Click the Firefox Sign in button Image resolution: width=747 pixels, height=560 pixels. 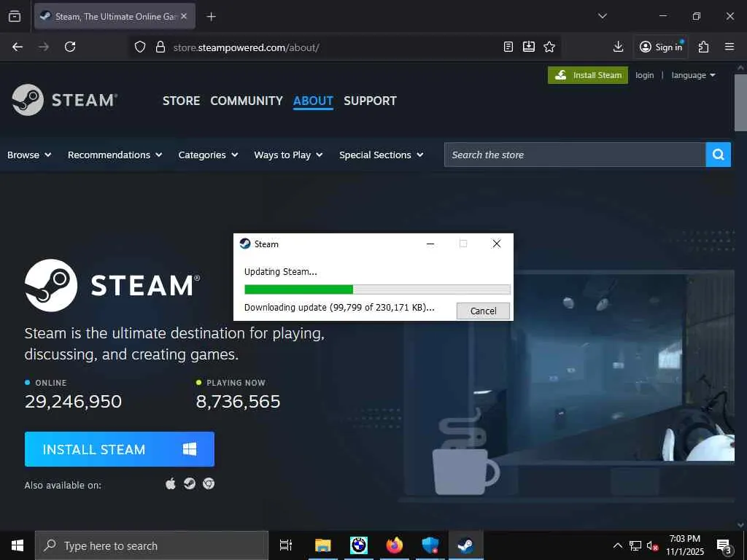tap(661, 47)
